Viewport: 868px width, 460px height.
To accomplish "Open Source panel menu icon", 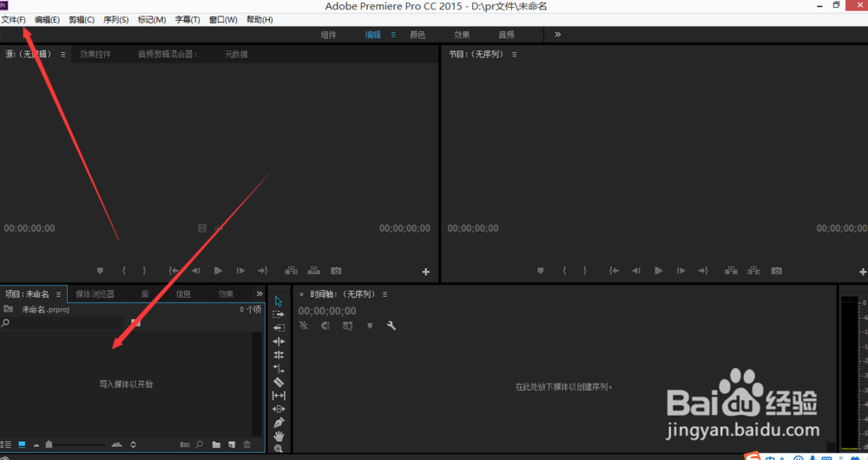I will click(x=63, y=55).
